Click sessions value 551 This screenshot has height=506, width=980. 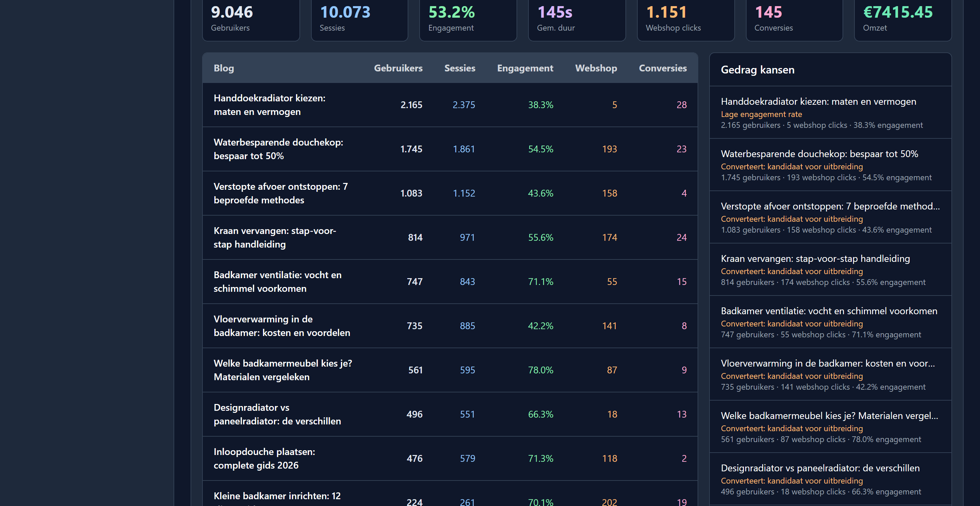tap(468, 415)
